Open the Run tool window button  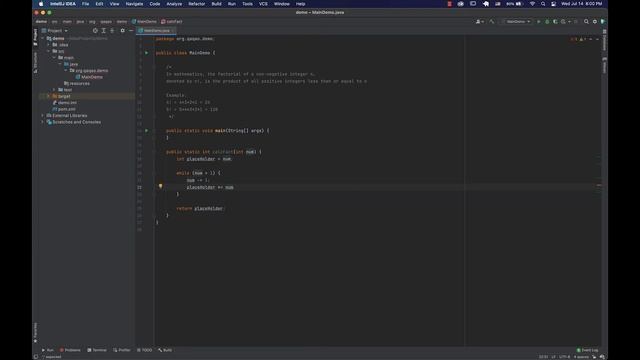(47, 350)
